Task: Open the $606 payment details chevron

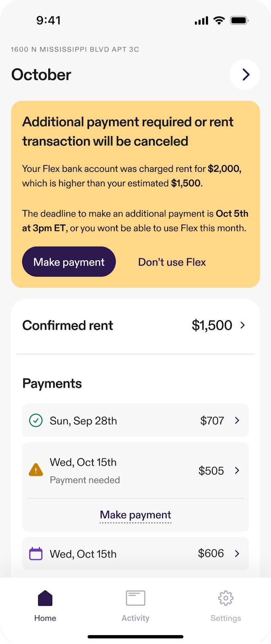Action: pyautogui.click(x=237, y=554)
